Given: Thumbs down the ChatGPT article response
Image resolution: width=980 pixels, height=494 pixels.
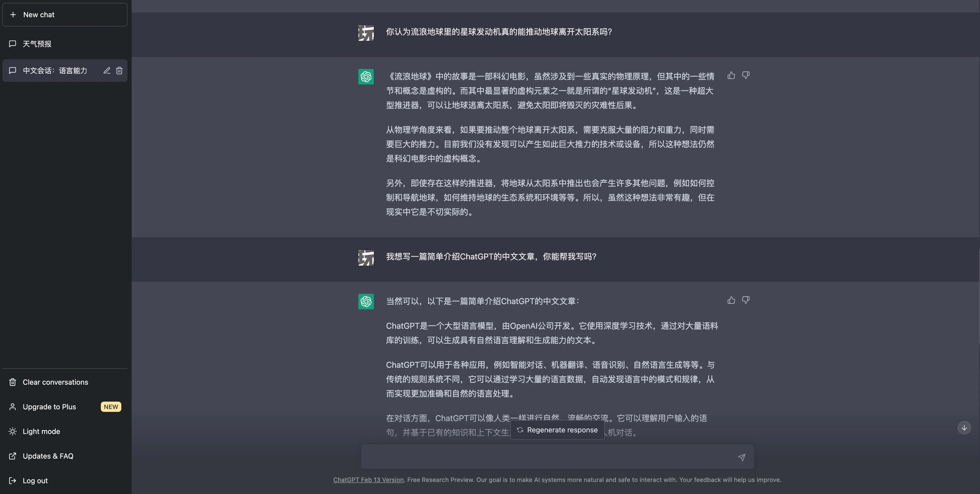Looking at the screenshot, I should [746, 300].
